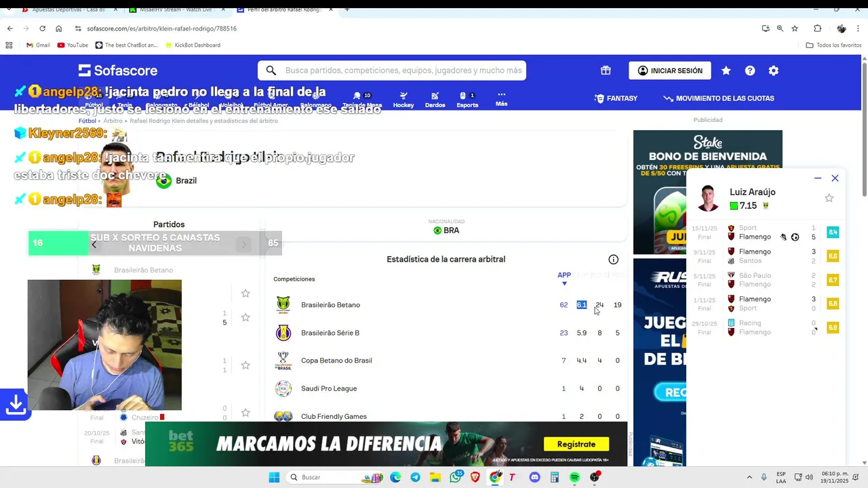Open the favorites star in header

(x=726, y=70)
